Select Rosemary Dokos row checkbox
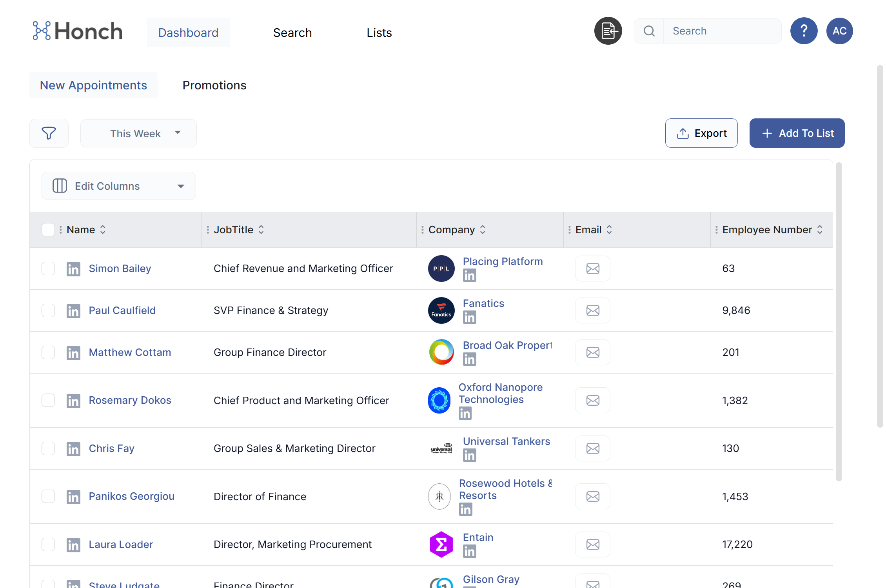 [x=48, y=400]
